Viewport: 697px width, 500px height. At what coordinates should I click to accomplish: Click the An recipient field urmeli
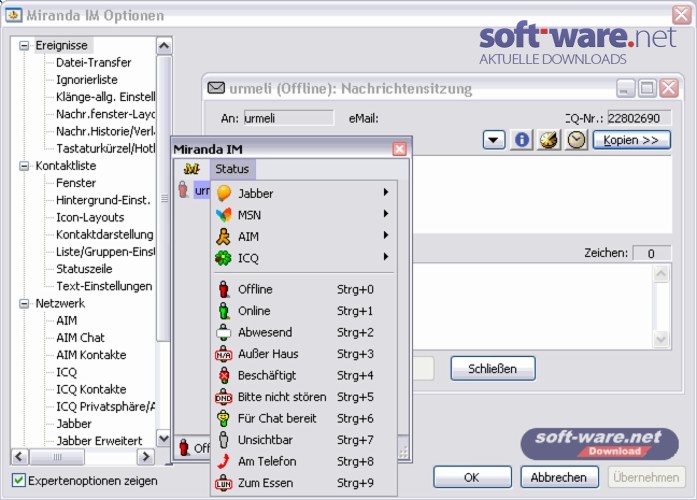(x=288, y=118)
